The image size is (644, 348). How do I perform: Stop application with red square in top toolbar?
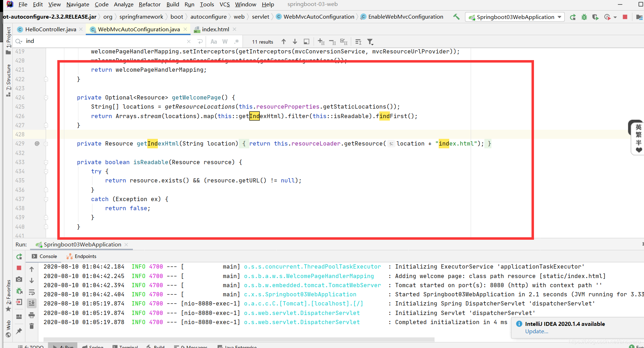coord(625,17)
